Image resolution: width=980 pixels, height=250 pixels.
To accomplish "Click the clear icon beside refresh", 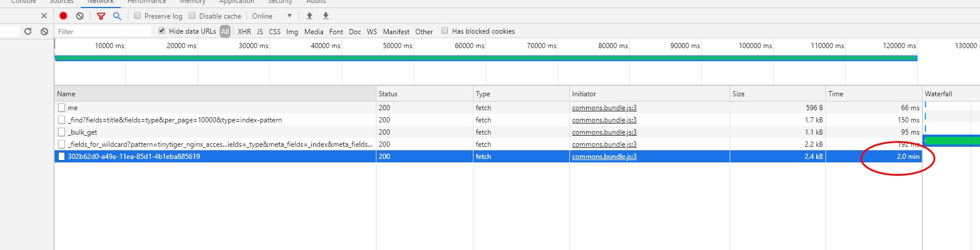I will [x=45, y=31].
